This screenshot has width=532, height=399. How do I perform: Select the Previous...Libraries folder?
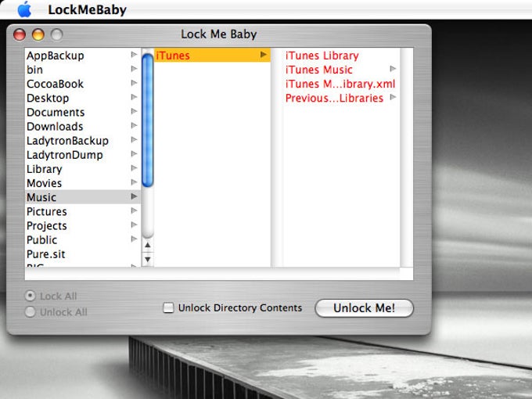click(342, 98)
